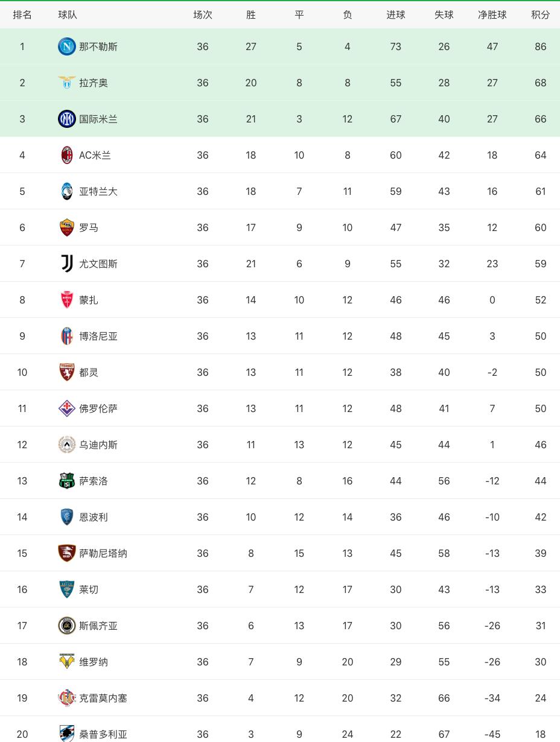
Task: Click the Torino bull crest icon
Action: tap(66, 372)
